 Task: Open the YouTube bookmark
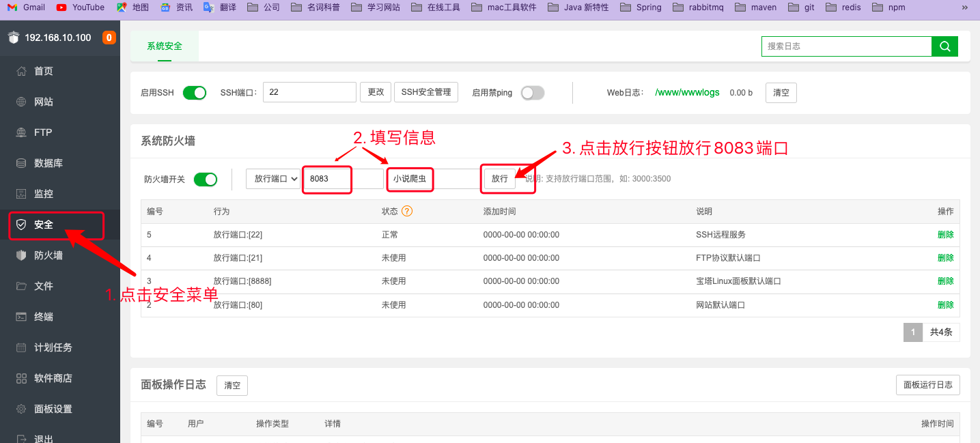click(x=81, y=8)
